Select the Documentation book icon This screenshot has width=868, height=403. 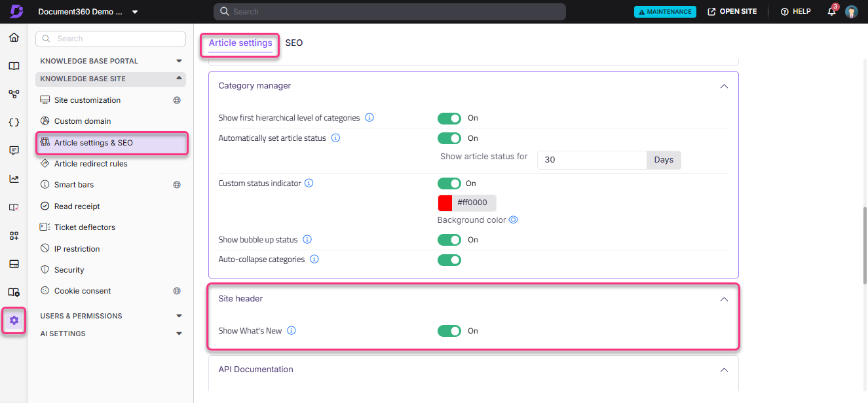pyautogui.click(x=14, y=66)
